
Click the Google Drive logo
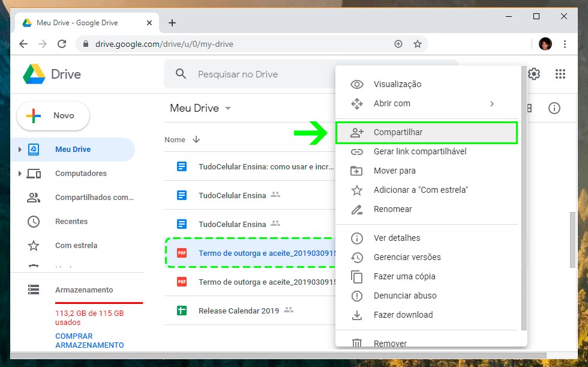point(34,74)
